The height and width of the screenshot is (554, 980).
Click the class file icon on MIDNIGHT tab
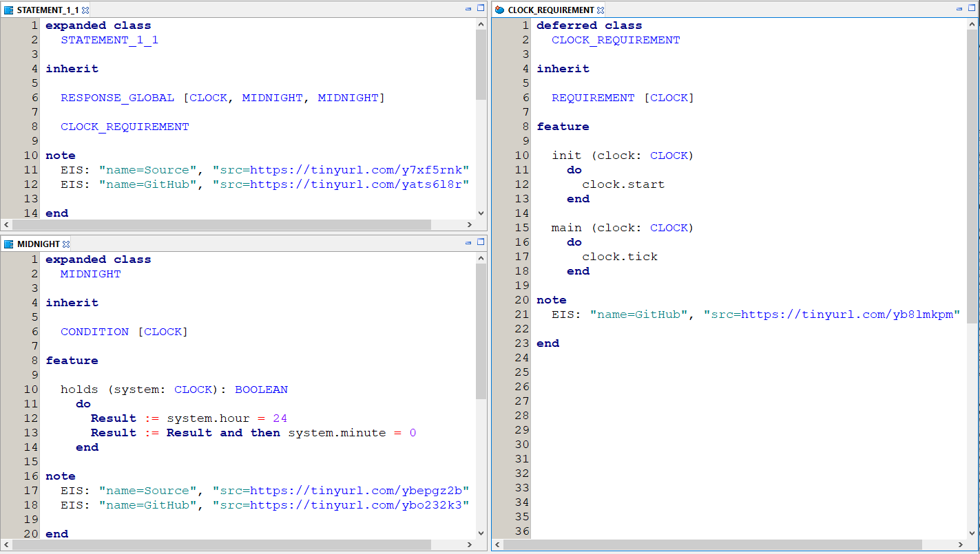tap(9, 244)
